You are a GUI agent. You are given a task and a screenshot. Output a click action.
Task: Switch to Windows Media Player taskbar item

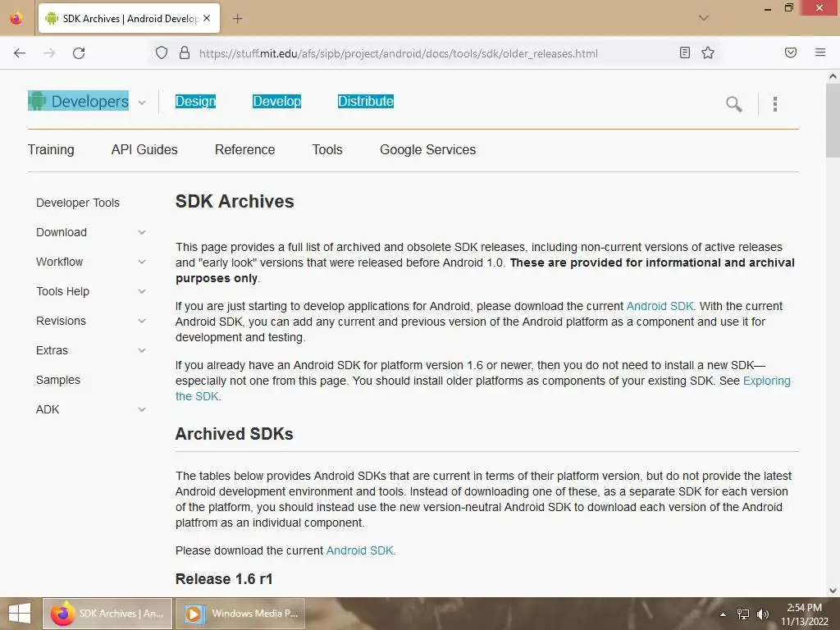point(240,614)
